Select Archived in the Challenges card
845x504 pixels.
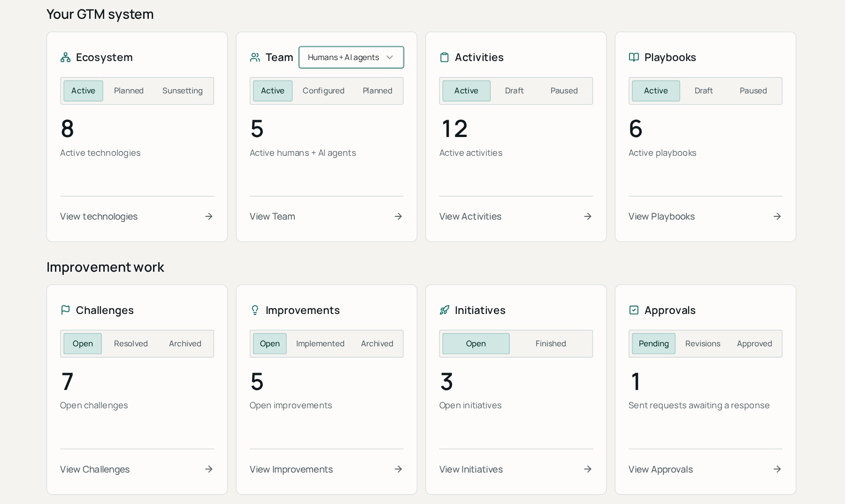185,344
